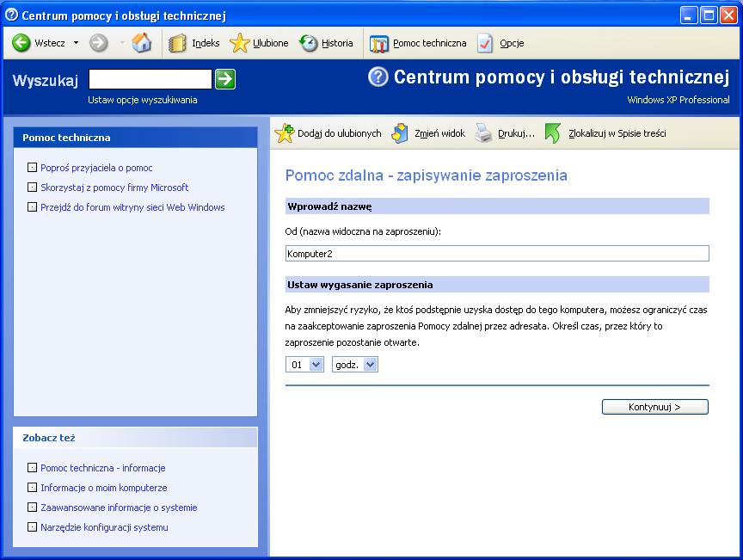The width and height of the screenshot is (743, 560).
Task: Click the bullet icon beside Narzędzie konfiguracji systemu
Action: click(32, 527)
